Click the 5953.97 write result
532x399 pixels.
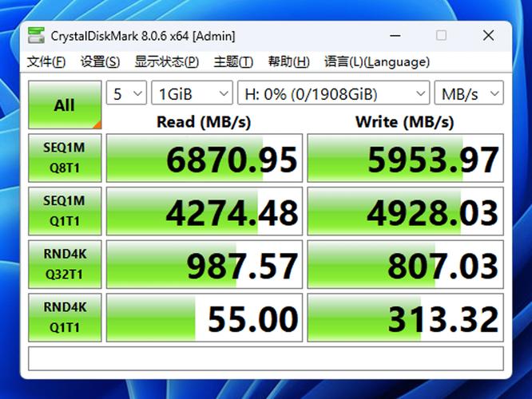(406, 158)
